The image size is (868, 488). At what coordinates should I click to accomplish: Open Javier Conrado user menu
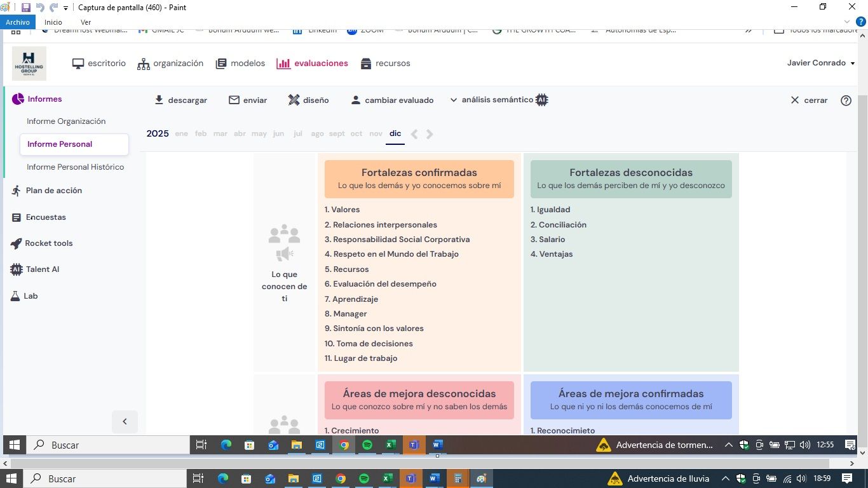tap(820, 63)
